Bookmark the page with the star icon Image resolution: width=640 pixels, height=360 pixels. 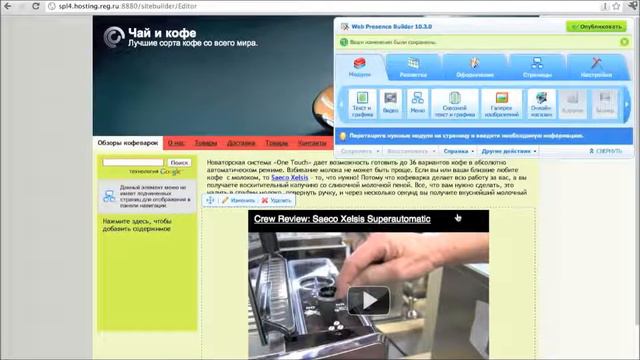[616, 6]
